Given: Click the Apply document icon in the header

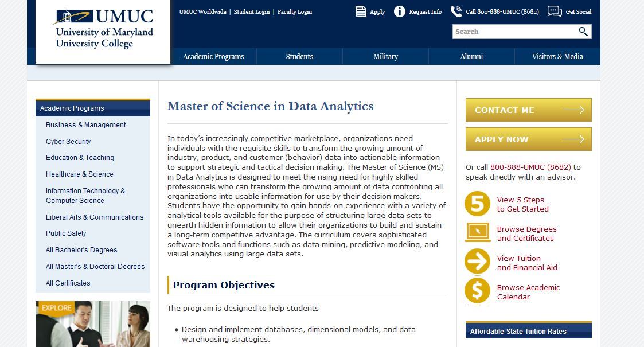Looking at the screenshot, I should (x=360, y=11).
